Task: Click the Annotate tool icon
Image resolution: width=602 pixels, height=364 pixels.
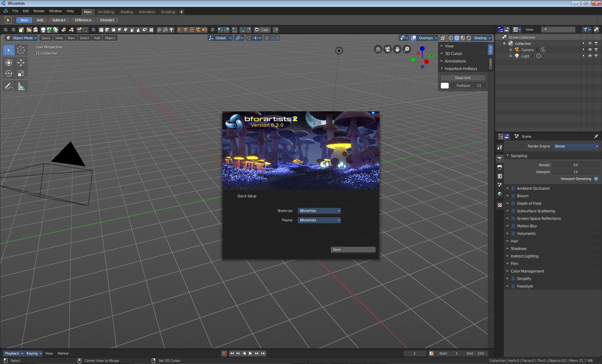Action: (x=8, y=87)
